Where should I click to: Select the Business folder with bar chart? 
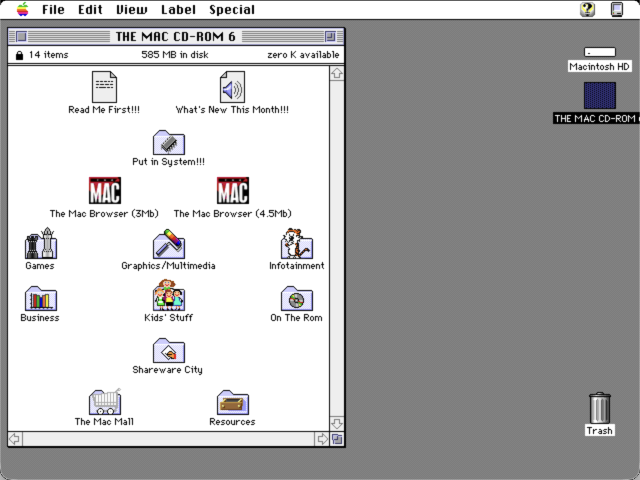tap(41, 298)
